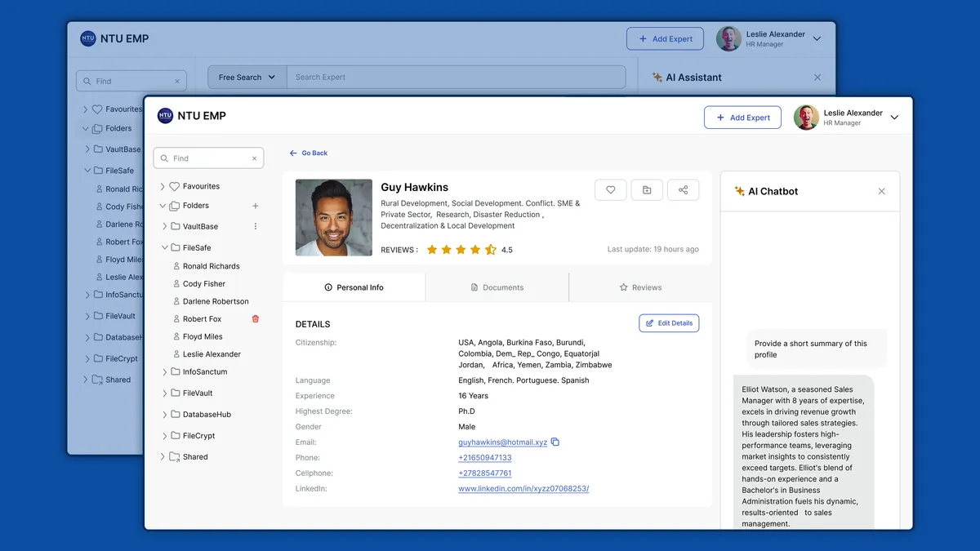This screenshot has width=980, height=551.
Task: Open the Reviews tab
Action: [640, 287]
